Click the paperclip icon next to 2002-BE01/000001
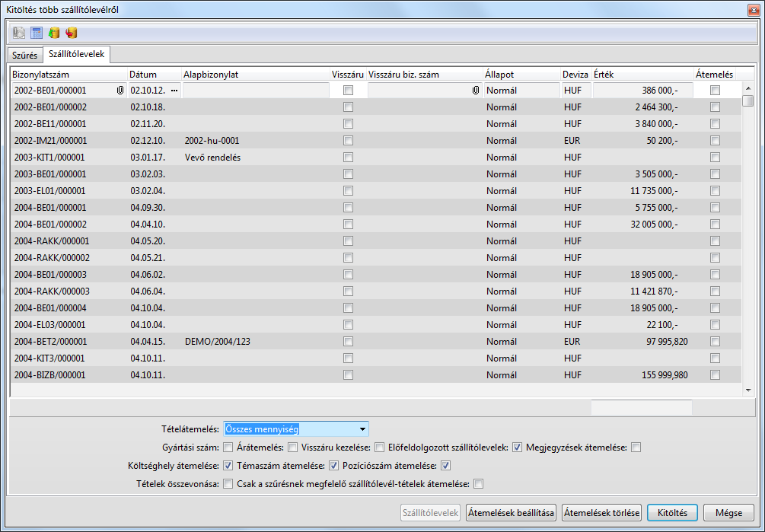The image size is (765, 532). click(120, 91)
